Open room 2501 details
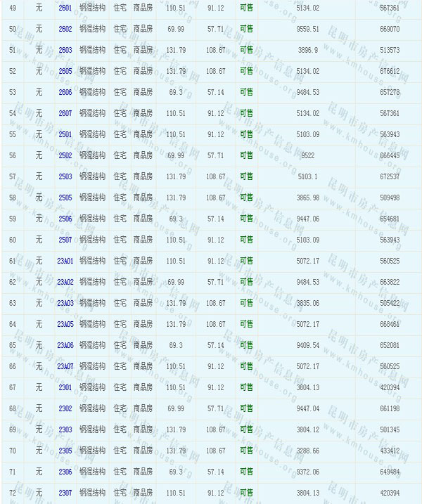 65,134
